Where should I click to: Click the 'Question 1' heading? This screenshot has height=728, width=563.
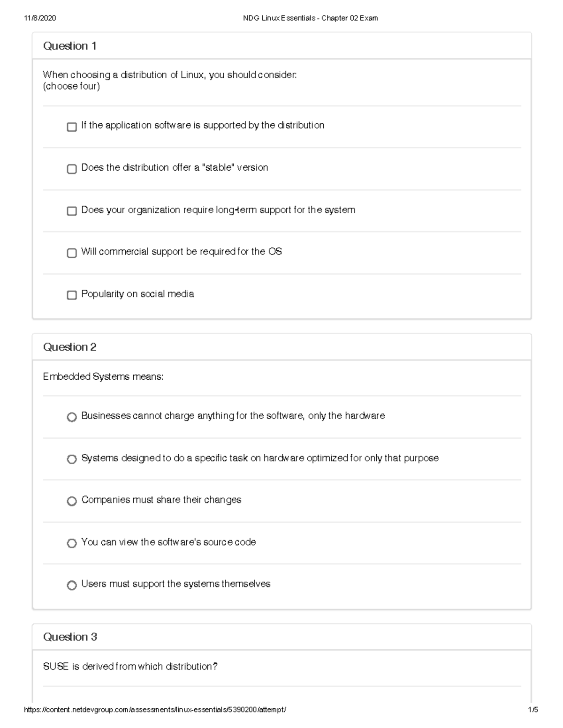point(70,46)
